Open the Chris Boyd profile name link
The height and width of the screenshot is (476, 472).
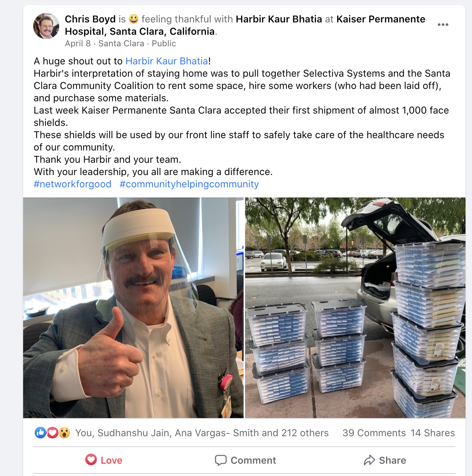[90, 19]
